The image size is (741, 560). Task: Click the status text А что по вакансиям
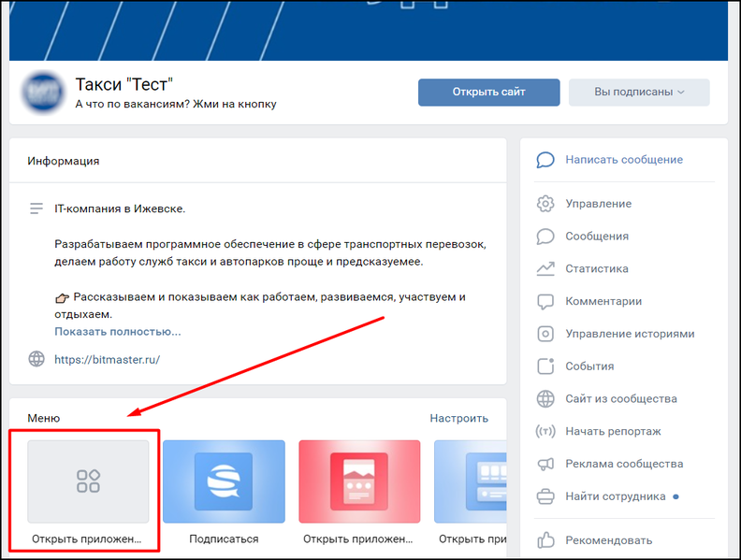pos(176,104)
